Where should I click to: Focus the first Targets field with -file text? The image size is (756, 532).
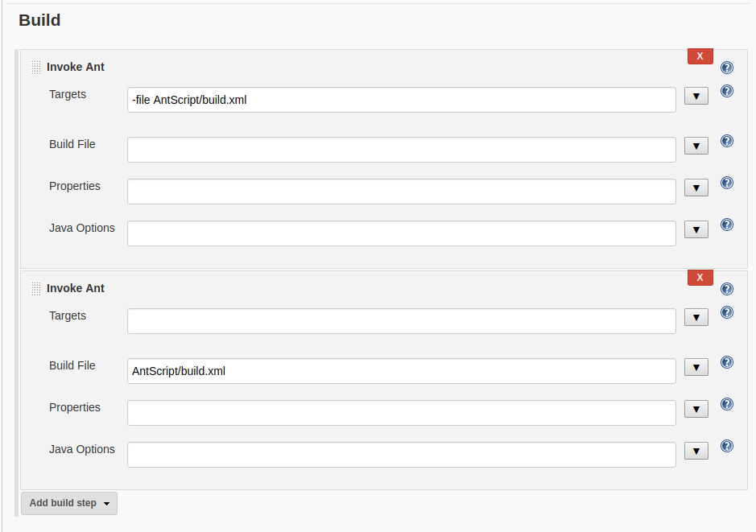[x=402, y=100]
